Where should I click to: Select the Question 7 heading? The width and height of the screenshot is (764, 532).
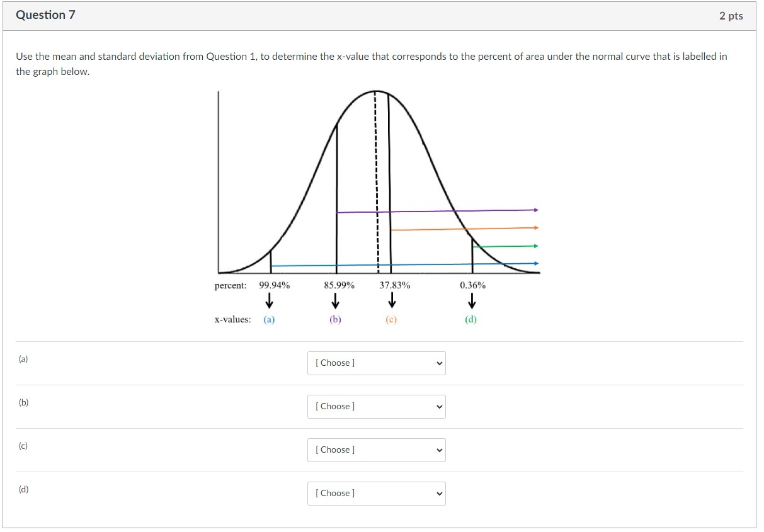45,14
